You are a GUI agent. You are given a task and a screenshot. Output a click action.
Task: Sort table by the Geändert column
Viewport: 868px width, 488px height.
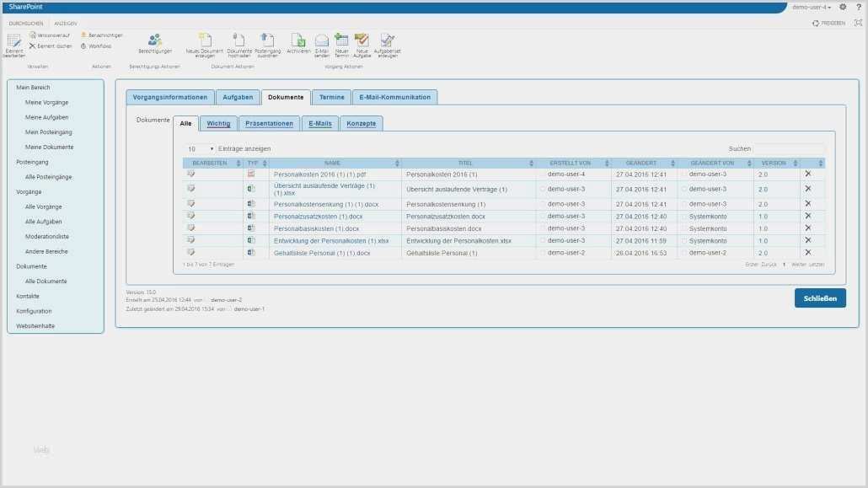coord(644,163)
